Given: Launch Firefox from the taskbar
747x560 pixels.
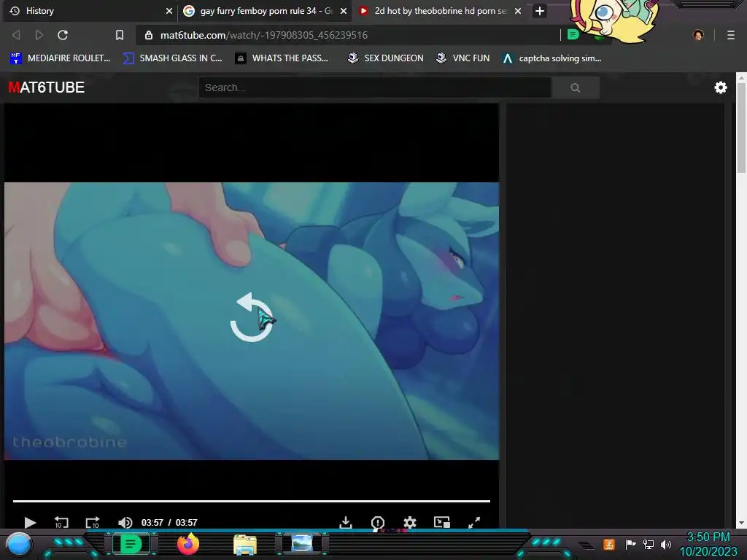Looking at the screenshot, I should coord(188,544).
